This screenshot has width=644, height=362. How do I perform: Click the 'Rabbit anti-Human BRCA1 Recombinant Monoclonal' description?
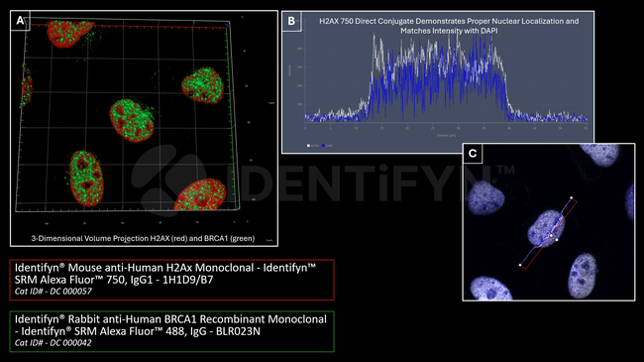[x=170, y=325]
